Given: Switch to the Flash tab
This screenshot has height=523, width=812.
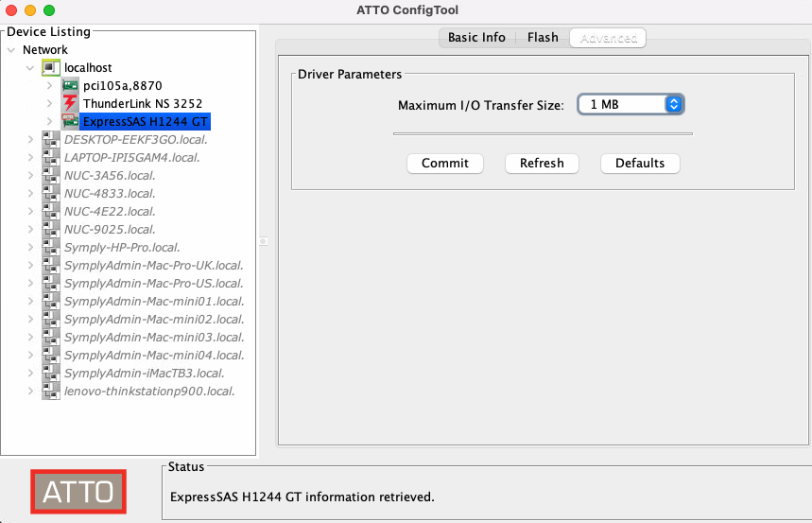Looking at the screenshot, I should 543,37.
